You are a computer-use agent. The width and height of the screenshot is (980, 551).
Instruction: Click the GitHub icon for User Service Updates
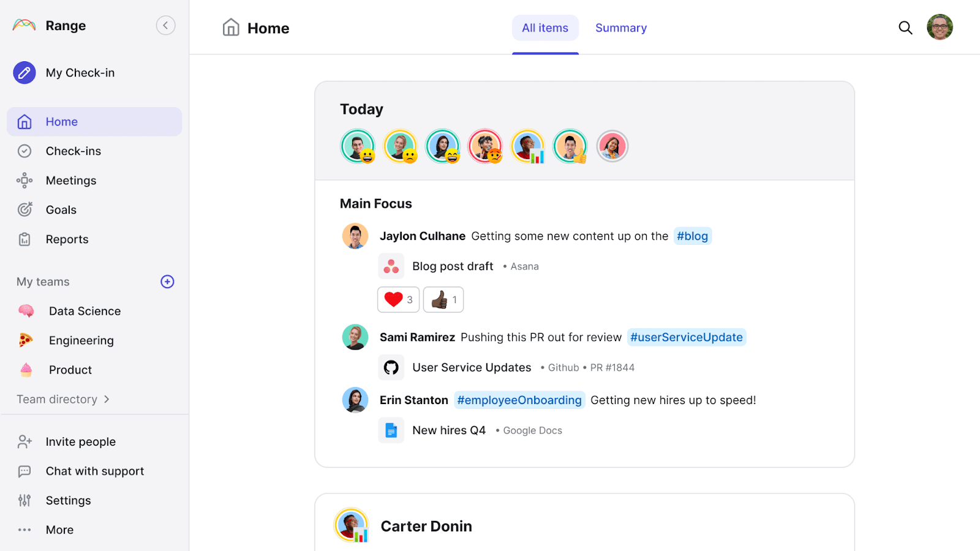point(391,367)
